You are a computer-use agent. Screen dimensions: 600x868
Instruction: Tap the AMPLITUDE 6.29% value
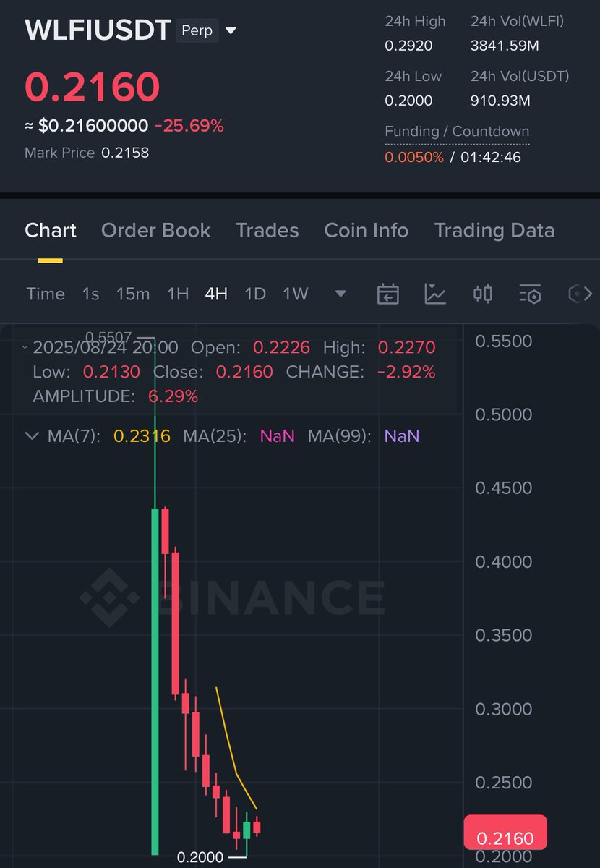click(173, 396)
